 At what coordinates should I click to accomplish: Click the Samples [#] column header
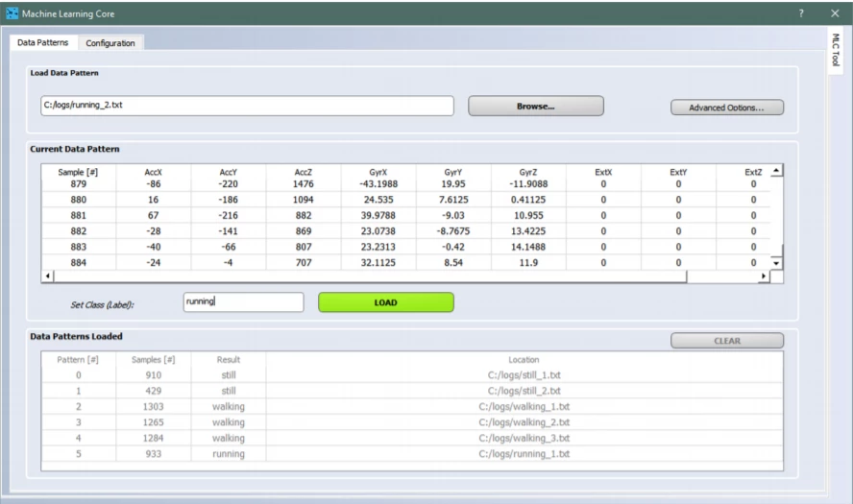154,360
